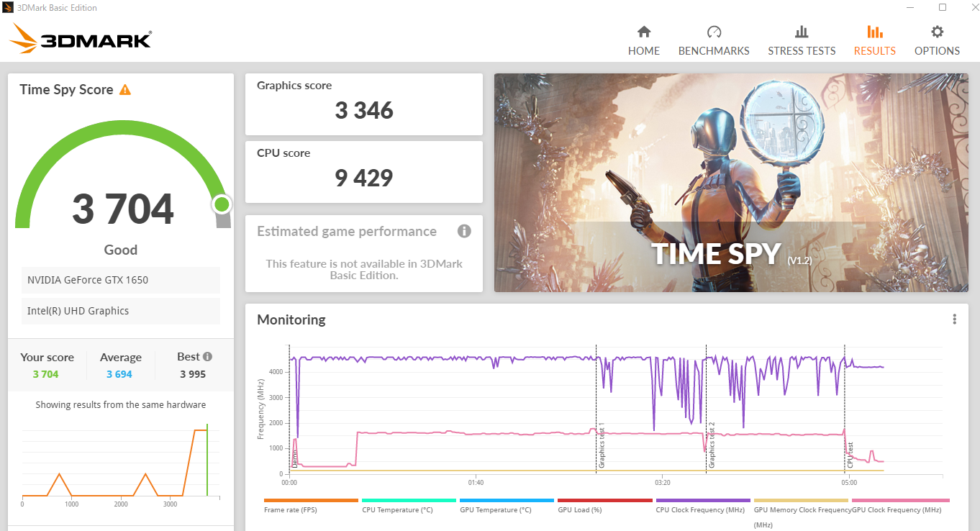This screenshot has width=980, height=531.
Task: Click the Average score 3 694
Action: tap(119, 374)
